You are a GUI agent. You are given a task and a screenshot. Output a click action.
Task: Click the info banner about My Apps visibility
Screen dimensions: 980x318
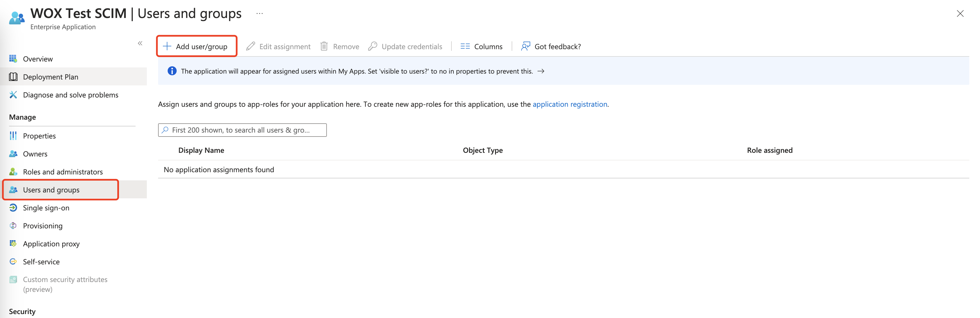563,71
